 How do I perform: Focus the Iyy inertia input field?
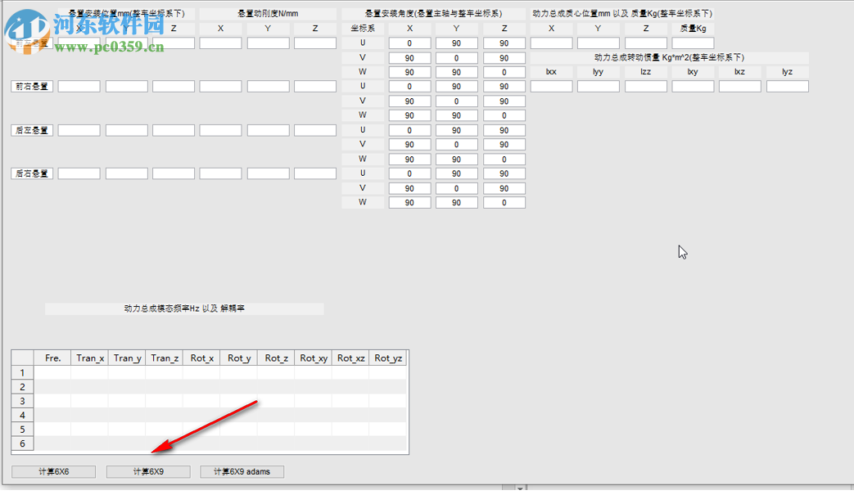[598, 86]
